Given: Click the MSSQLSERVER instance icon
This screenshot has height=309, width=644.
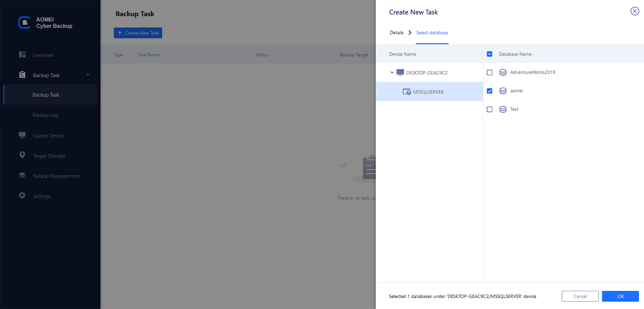Looking at the screenshot, I should [x=407, y=92].
